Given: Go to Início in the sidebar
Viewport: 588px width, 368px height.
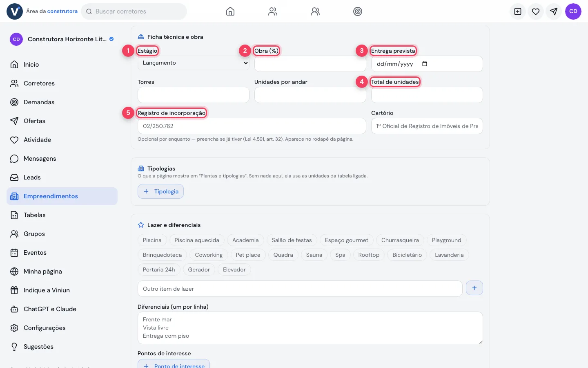Looking at the screenshot, I should 62,65.
